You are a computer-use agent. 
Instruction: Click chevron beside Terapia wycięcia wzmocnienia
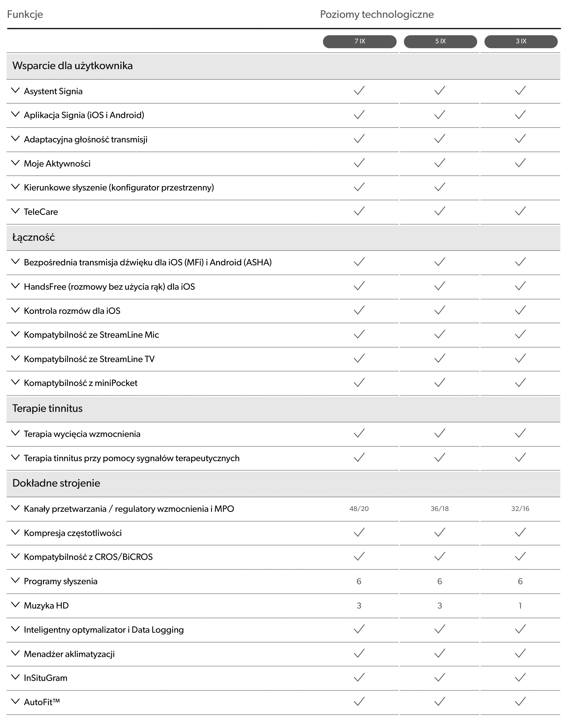click(x=15, y=433)
